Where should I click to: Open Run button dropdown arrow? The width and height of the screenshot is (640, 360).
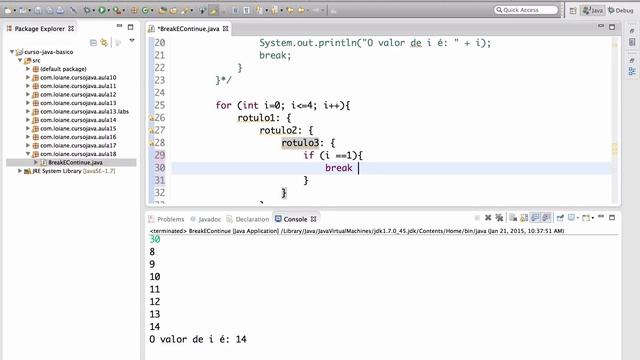[109, 10]
